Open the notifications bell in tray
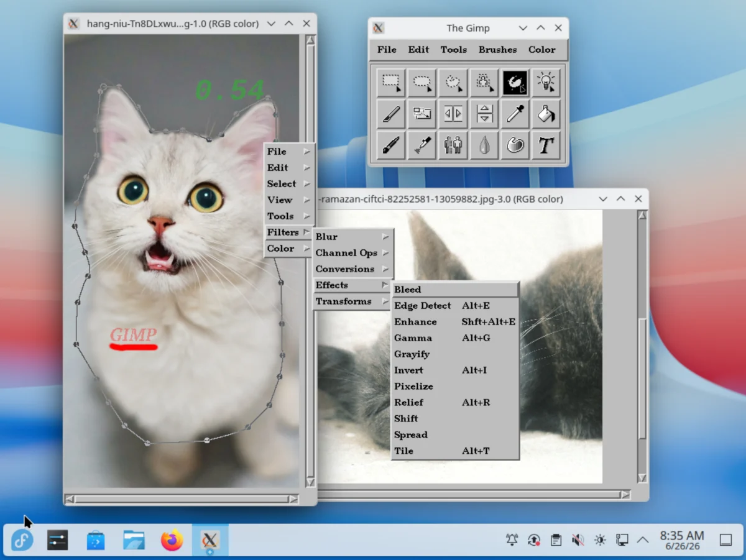The height and width of the screenshot is (560, 746). click(x=512, y=540)
